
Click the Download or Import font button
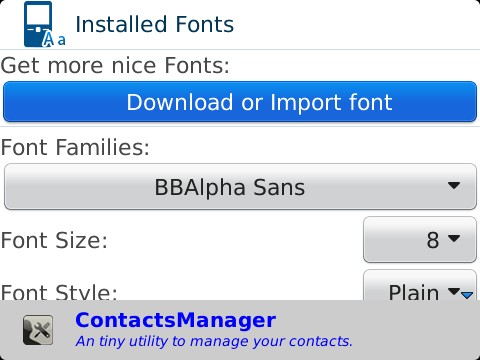pos(240,102)
